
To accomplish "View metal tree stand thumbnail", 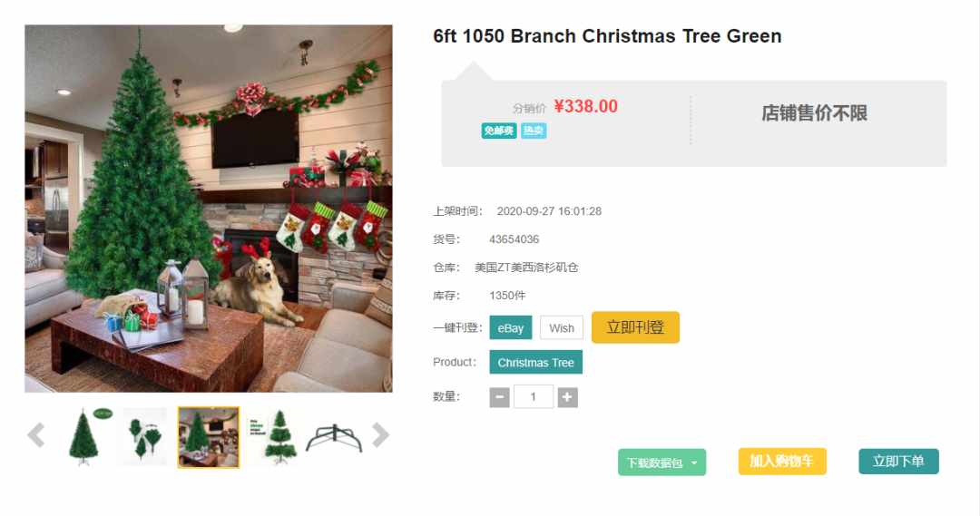I will pos(334,437).
